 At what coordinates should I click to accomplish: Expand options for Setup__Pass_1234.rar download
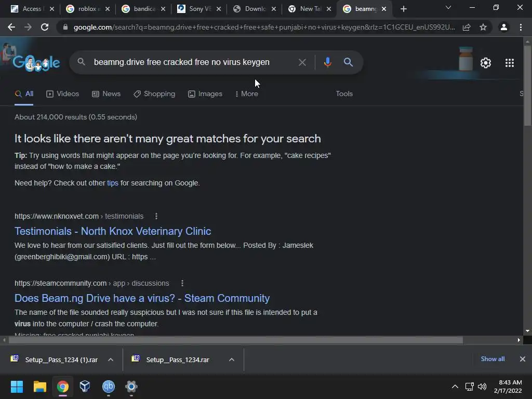[232, 360]
